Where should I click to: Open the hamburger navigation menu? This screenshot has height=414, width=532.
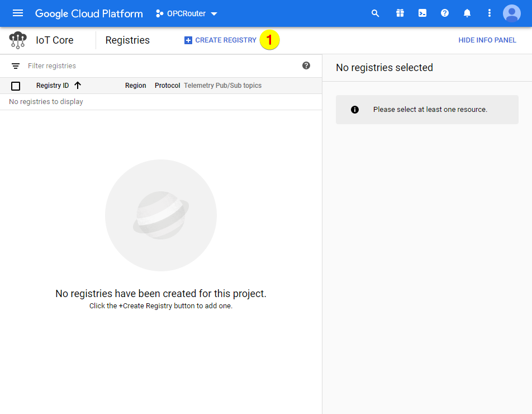click(x=18, y=13)
